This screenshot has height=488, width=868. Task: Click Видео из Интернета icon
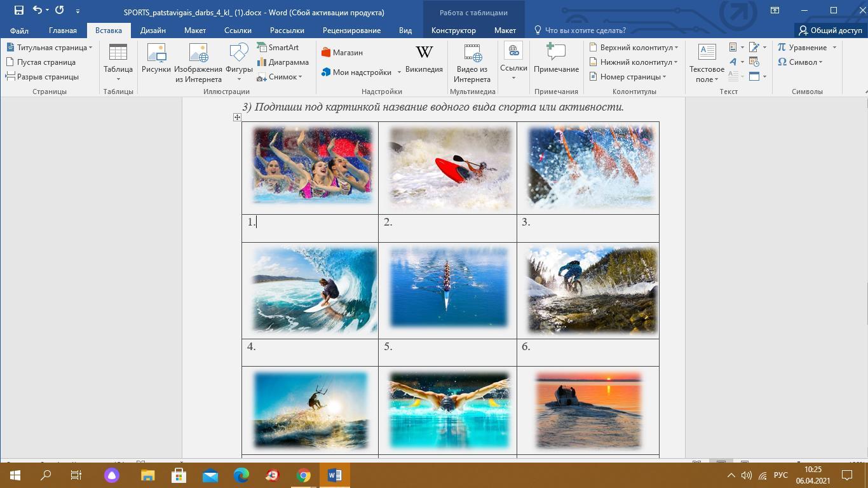(x=472, y=62)
